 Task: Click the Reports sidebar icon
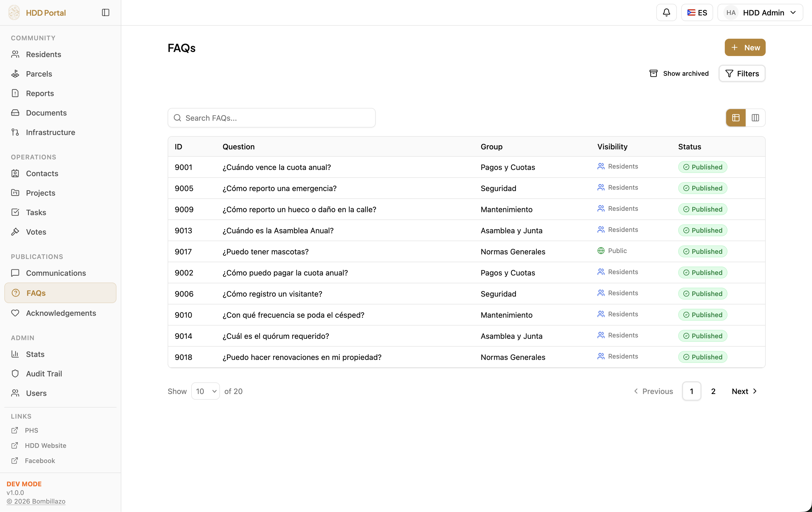(15, 93)
